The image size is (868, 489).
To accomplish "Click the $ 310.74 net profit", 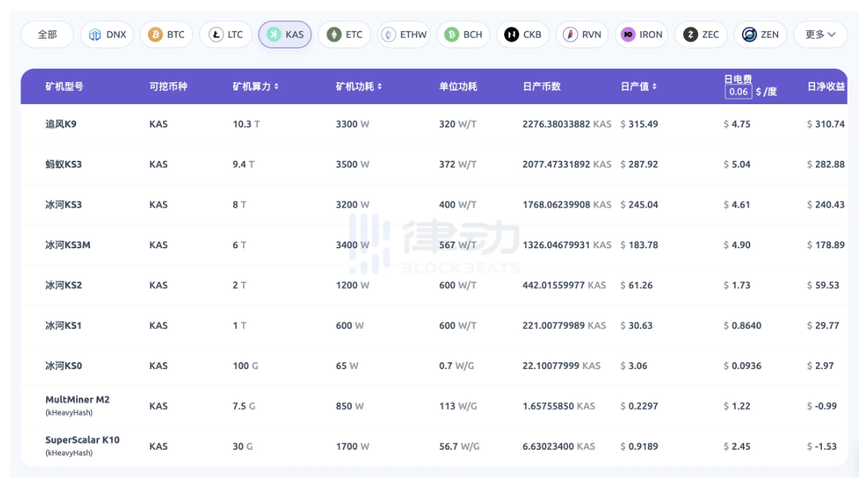I will tap(826, 125).
